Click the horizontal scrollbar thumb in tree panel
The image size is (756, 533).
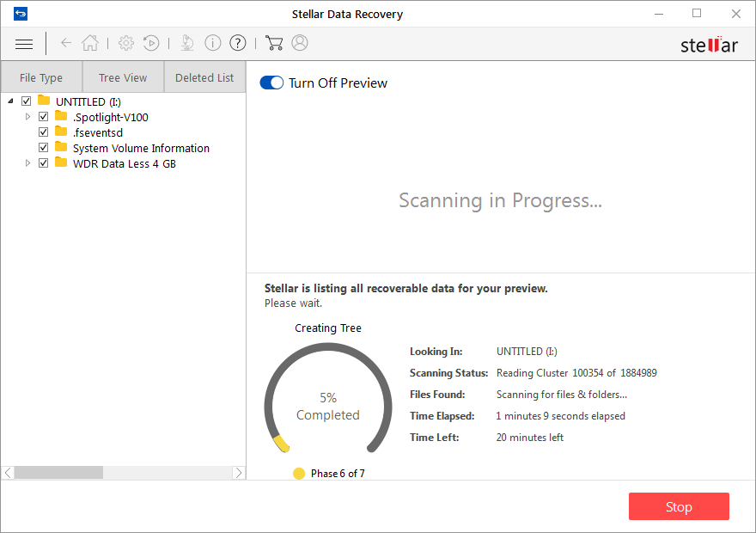(58, 473)
